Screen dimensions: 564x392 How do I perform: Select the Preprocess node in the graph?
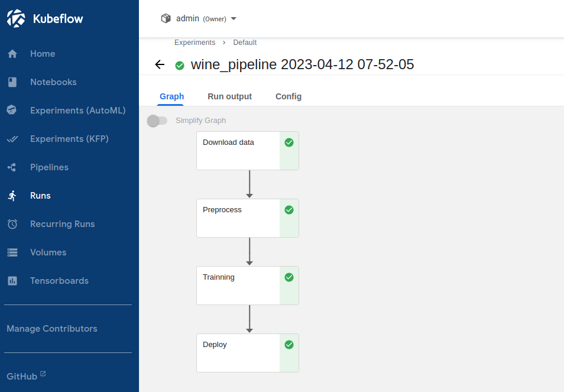coord(238,218)
